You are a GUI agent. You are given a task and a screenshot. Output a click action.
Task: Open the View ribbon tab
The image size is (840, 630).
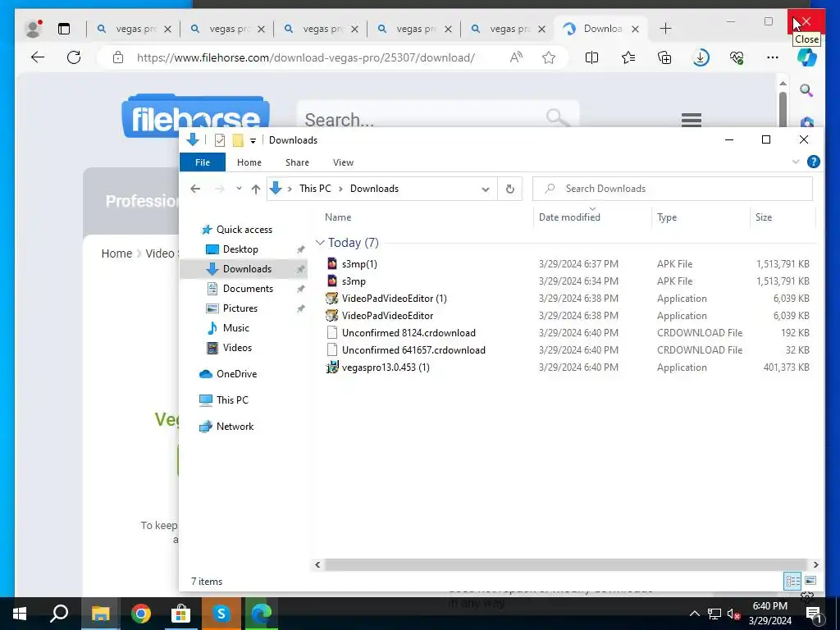(343, 162)
